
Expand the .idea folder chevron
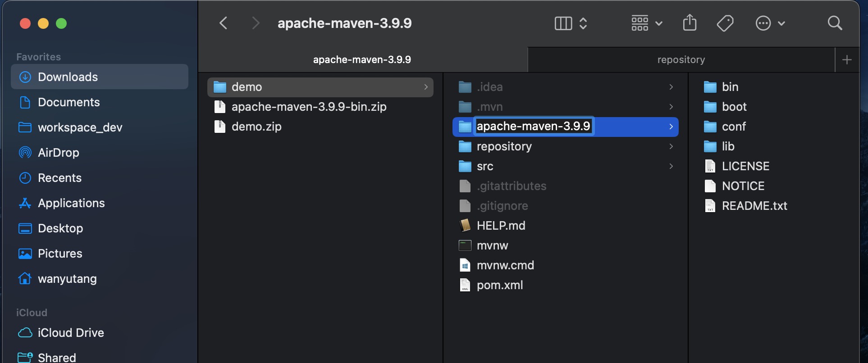coord(671,87)
